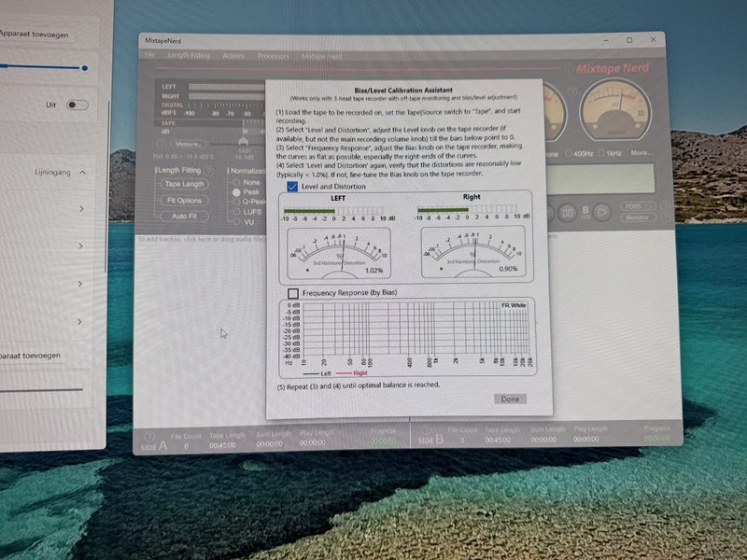Image resolution: width=747 pixels, height=560 pixels.
Task: Click the pale display panel under the test tones
Action: [x=600, y=178]
